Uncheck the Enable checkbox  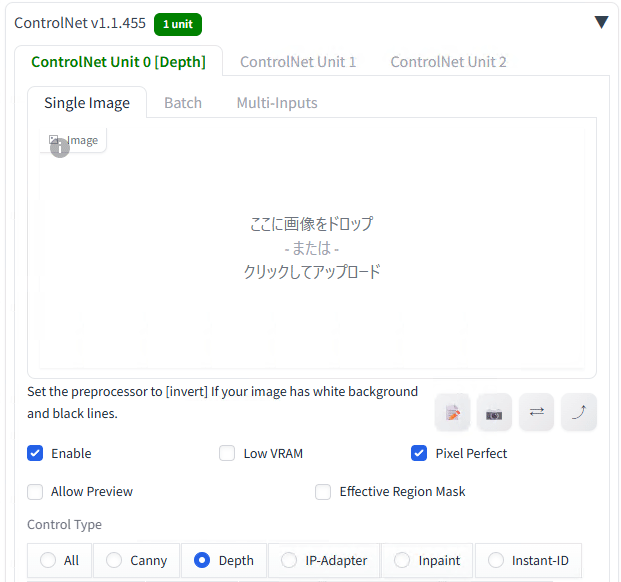click(x=35, y=453)
